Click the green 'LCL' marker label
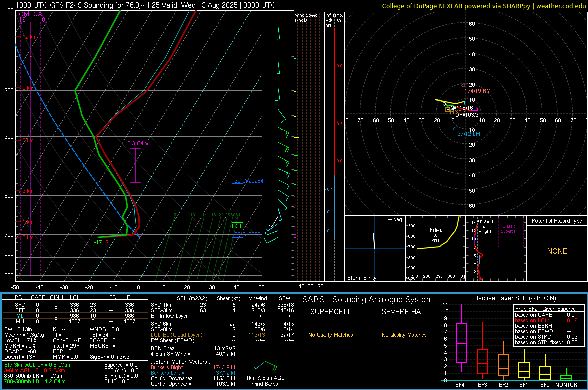 click(x=237, y=226)
